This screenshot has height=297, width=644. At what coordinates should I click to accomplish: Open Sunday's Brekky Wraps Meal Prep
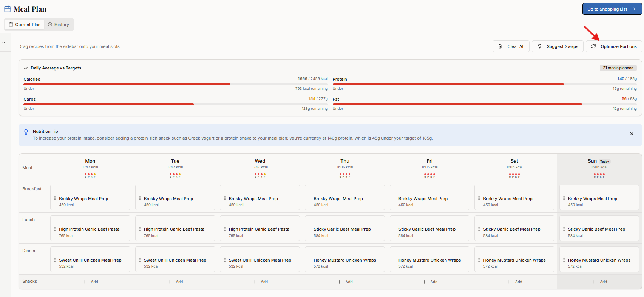(599, 197)
